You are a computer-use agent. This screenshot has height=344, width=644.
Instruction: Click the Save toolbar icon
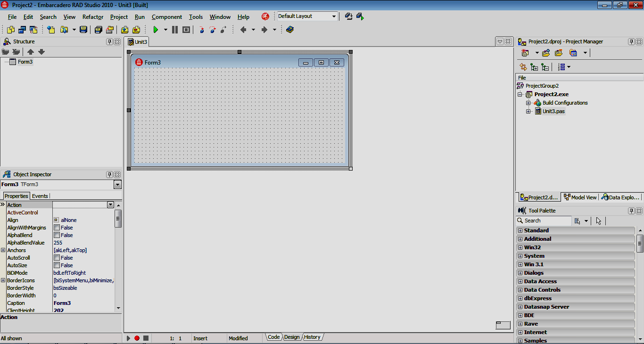tap(83, 30)
